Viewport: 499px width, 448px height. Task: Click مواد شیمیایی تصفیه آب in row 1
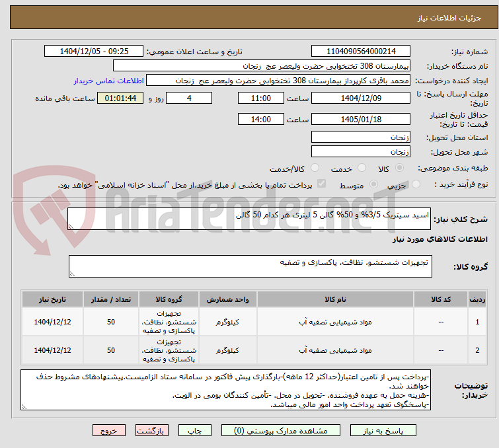[x=335, y=322]
